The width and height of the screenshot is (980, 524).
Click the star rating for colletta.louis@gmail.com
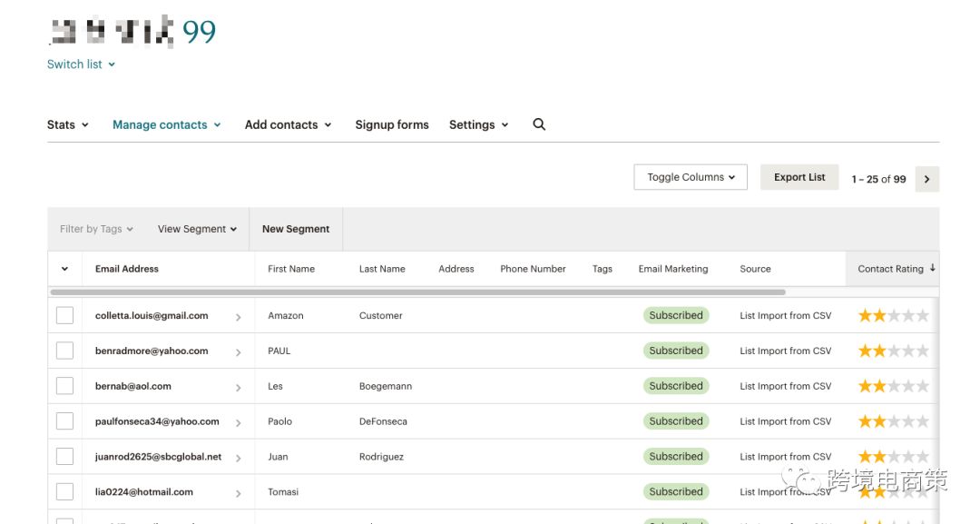[893, 315]
